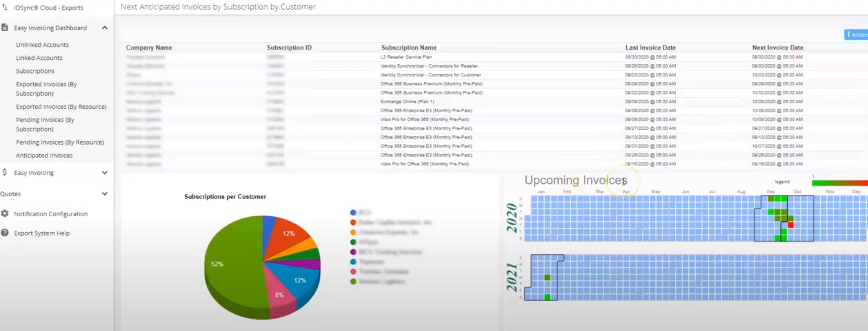Screen dimensions: 868x331
Task: Collapse the Easy Invoicing Dashboard section
Action: pos(105,28)
